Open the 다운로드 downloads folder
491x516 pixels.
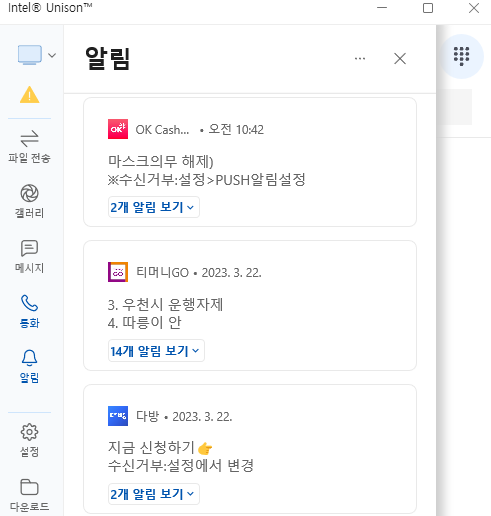(x=29, y=495)
